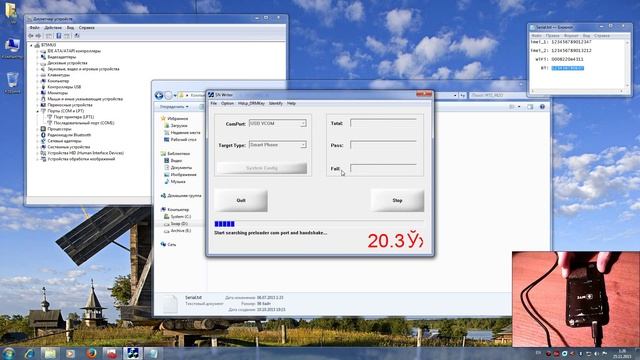Select Порт принтера (LPT1) device
640x360 pixels.
pyautogui.click(x=73, y=117)
